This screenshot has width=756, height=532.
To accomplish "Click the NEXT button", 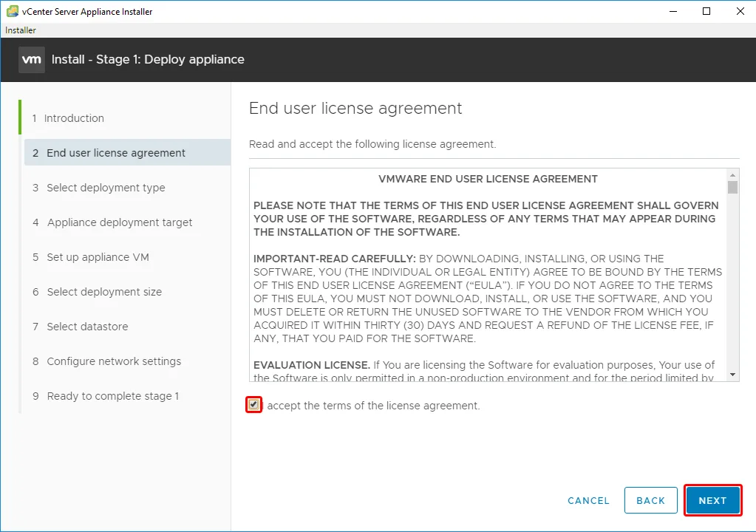I will pyautogui.click(x=712, y=501).
